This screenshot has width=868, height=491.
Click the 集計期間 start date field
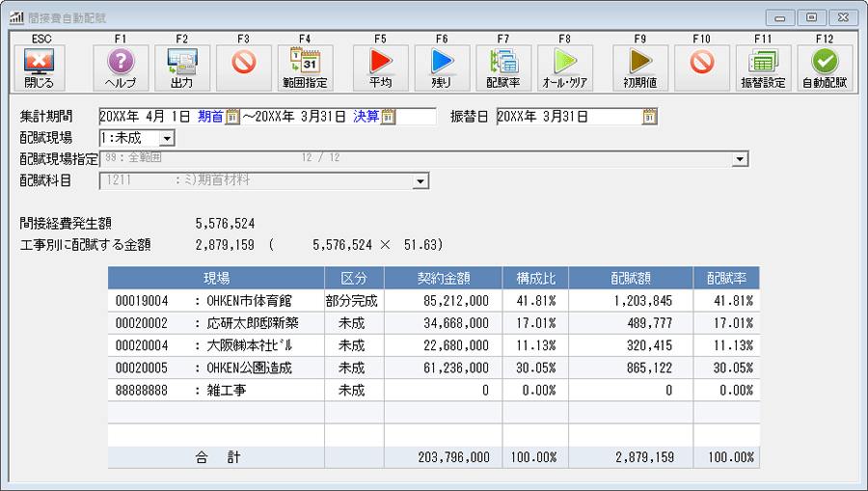point(145,117)
